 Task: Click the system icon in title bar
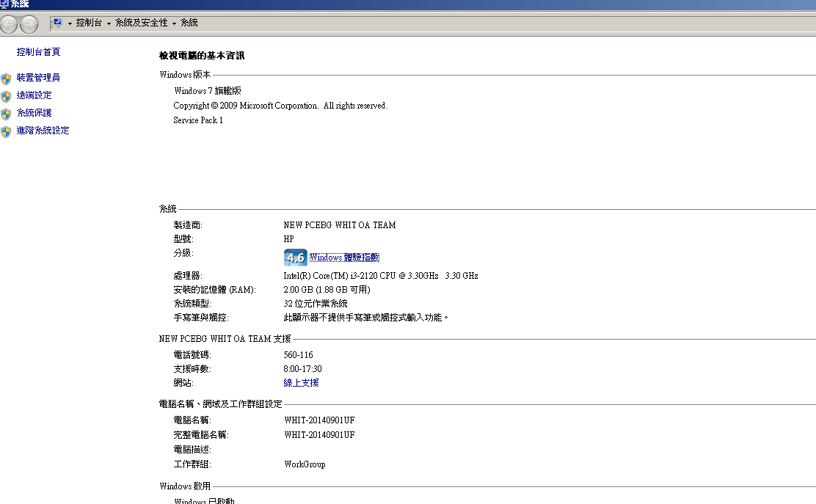(x=4, y=4)
